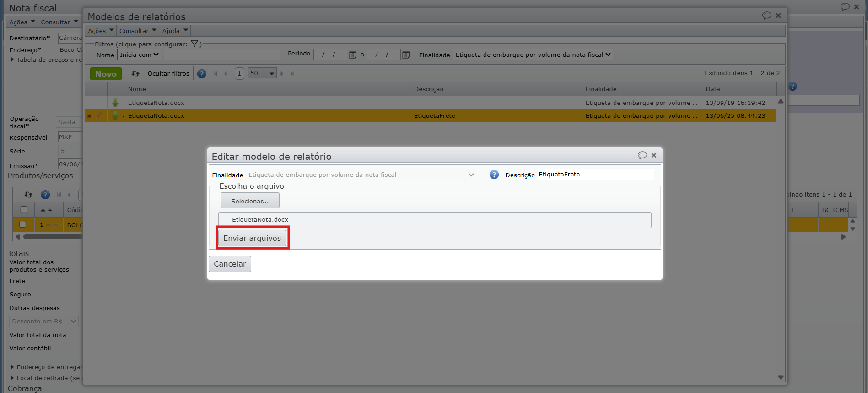Expand the Inicia com name filter dropdown
Image resolution: width=868 pixels, height=393 pixels.
pyautogui.click(x=139, y=55)
